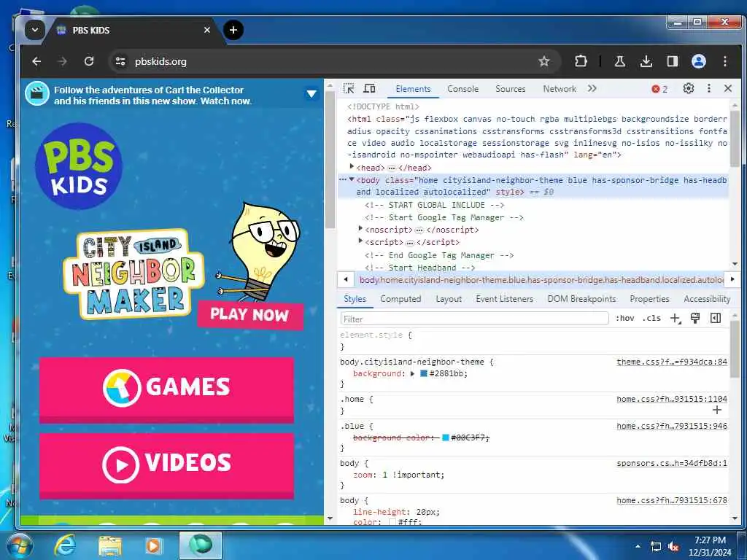The width and height of the screenshot is (747, 560).
Task: Add a new style rule plus icon
Action: [x=676, y=319]
